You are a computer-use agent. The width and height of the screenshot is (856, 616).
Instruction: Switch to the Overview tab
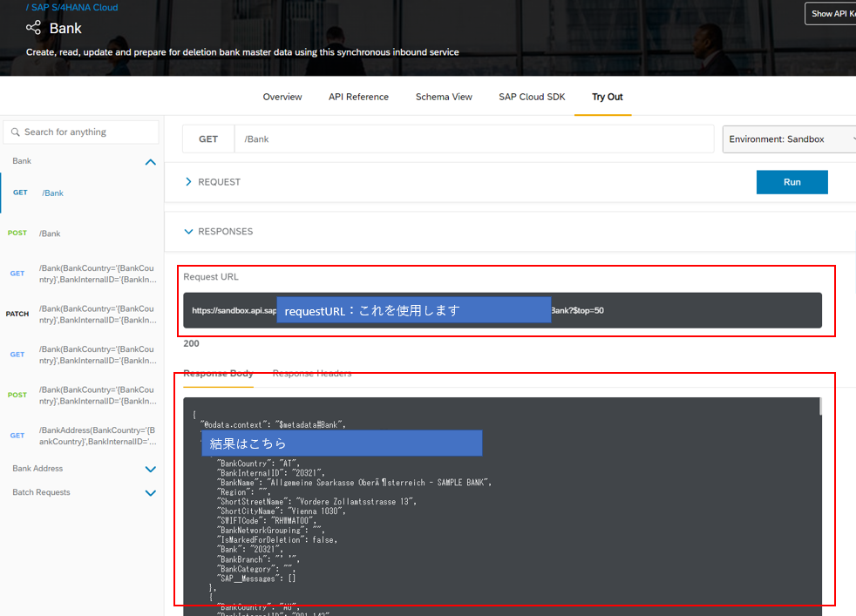point(282,97)
